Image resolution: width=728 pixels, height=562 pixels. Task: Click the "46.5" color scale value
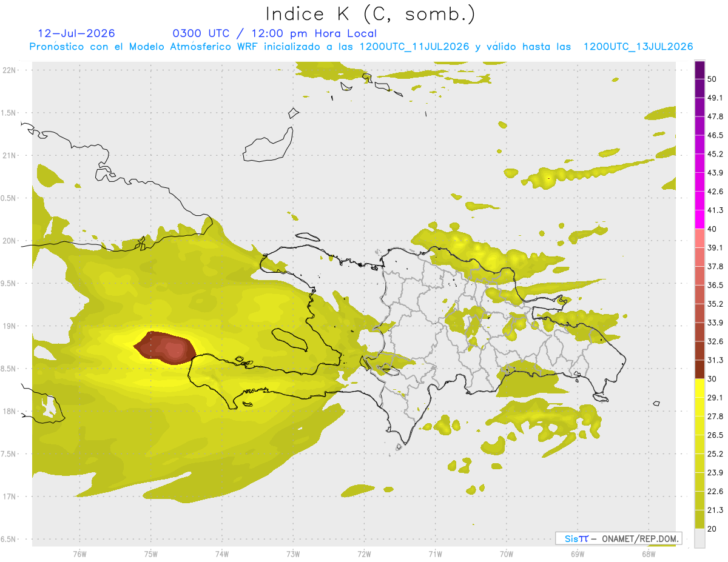point(715,135)
